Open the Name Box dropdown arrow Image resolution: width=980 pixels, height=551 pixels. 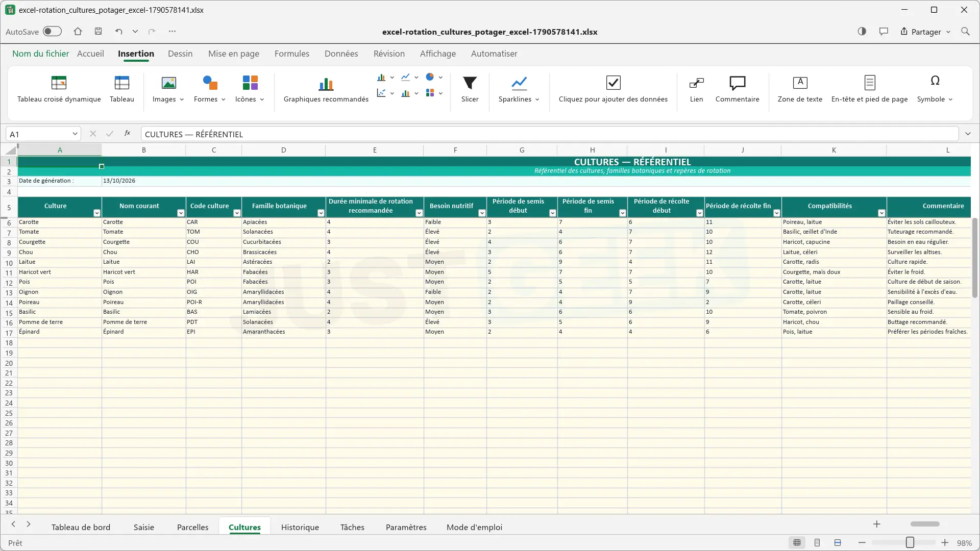pos(75,134)
